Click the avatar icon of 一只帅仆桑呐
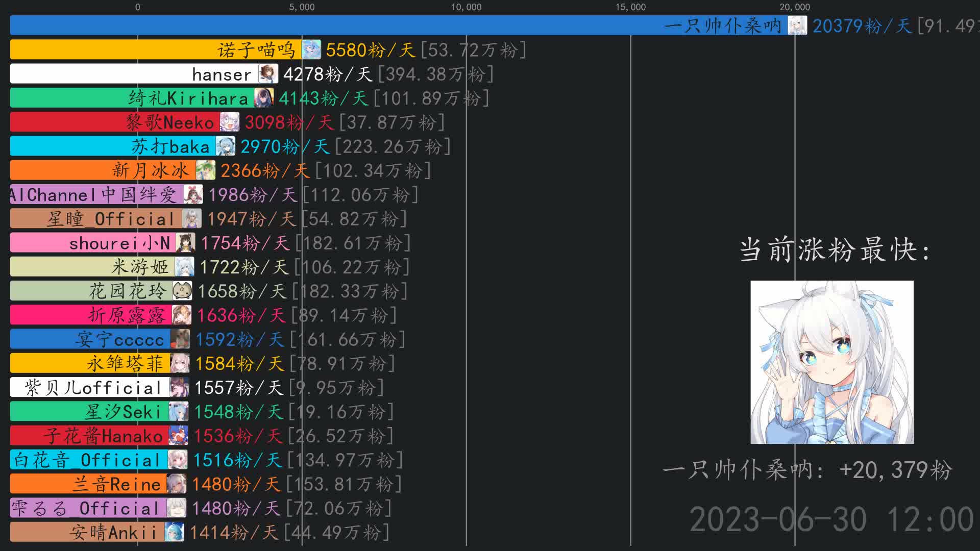 pyautogui.click(x=796, y=26)
